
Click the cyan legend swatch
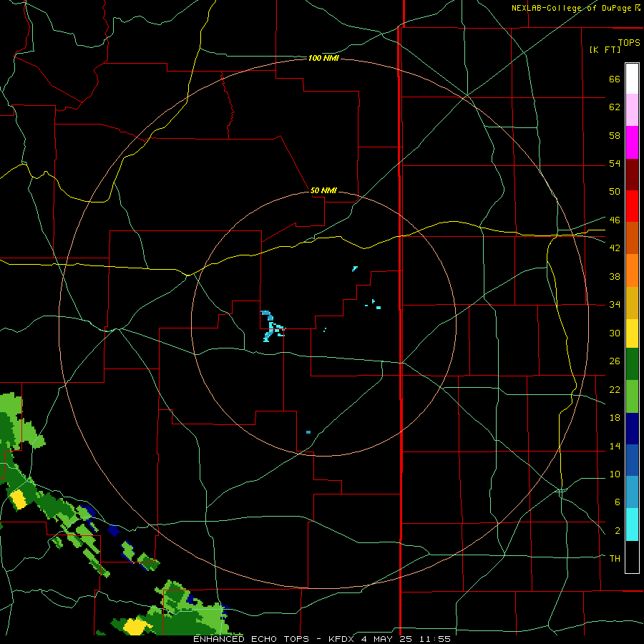click(632, 525)
